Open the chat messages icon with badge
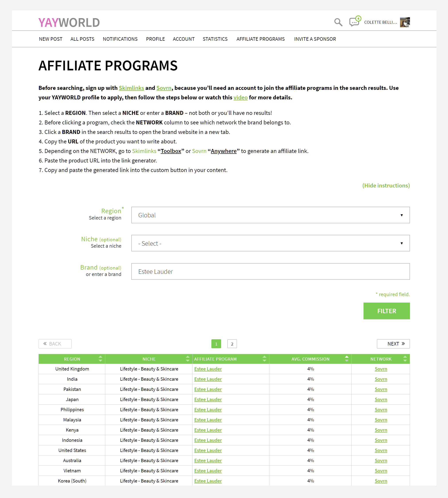This screenshot has width=448, height=498. click(x=355, y=21)
